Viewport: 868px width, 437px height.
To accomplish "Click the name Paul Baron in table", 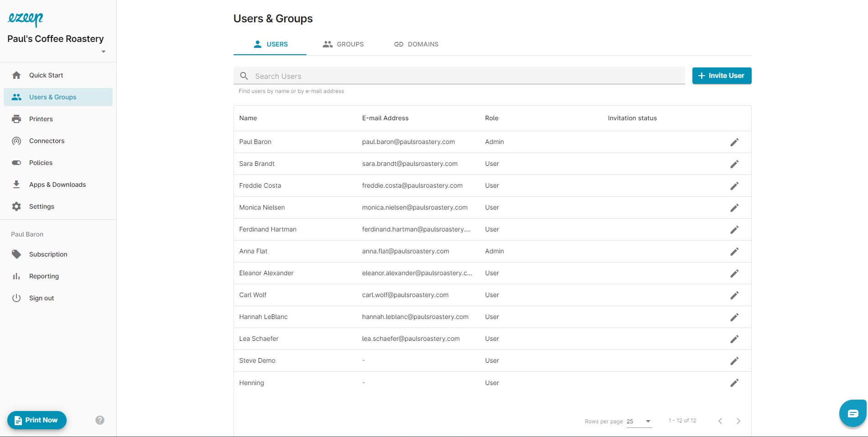I will coord(255,142).
